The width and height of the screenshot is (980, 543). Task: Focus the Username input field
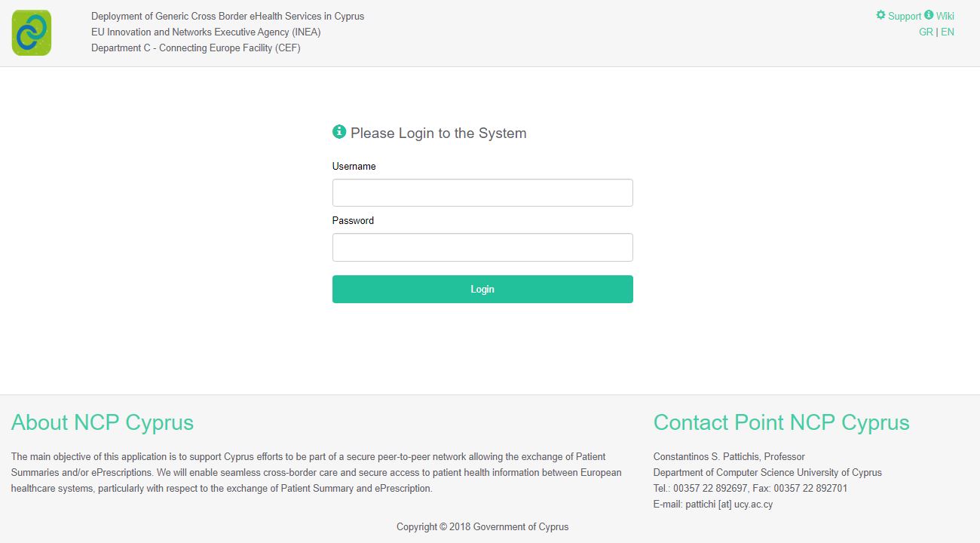pyautogui.click(x=482, y=193)
